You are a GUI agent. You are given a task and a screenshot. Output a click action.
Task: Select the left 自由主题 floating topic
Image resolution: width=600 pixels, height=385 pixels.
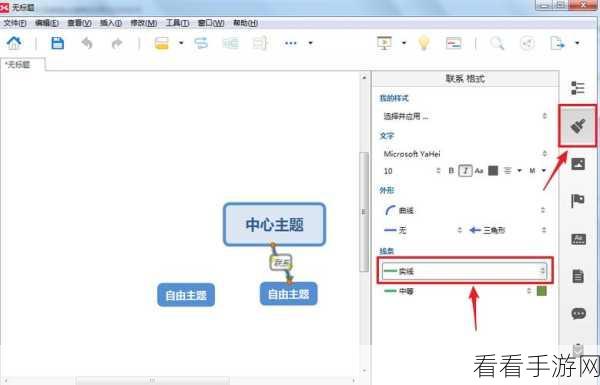[186, 295]
